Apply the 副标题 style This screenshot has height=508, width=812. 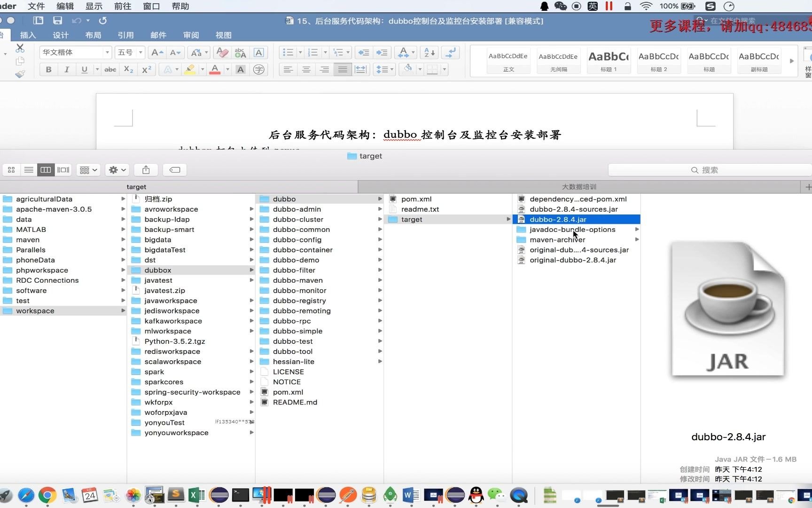[x=759, y=61]
